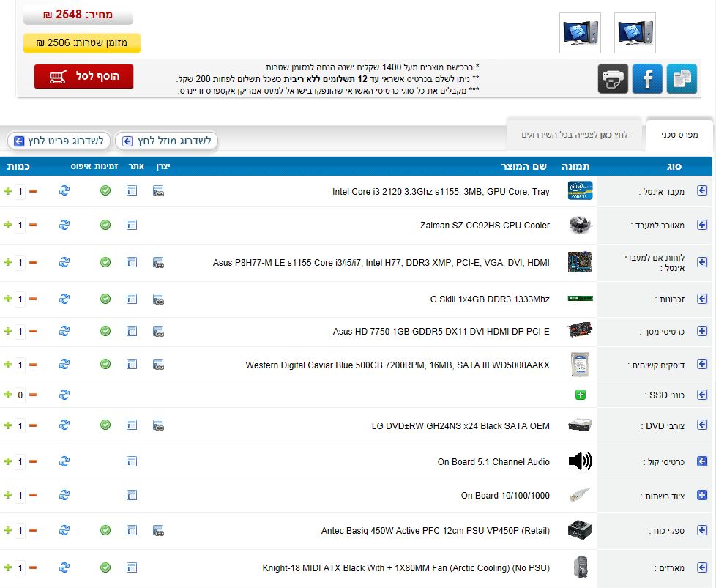Reset the Antec Basiq power supply row
This screenshot has height=588, width=716.
pos(64,530)
